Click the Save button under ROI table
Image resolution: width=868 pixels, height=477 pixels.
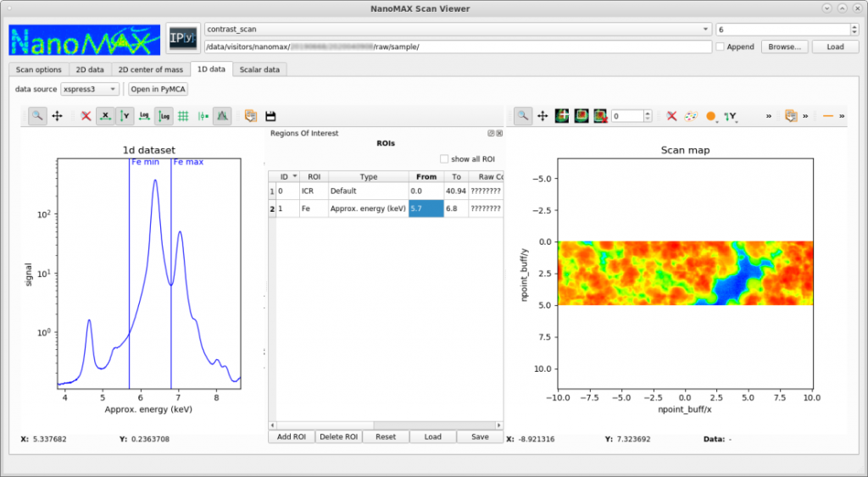pos(480,436)
